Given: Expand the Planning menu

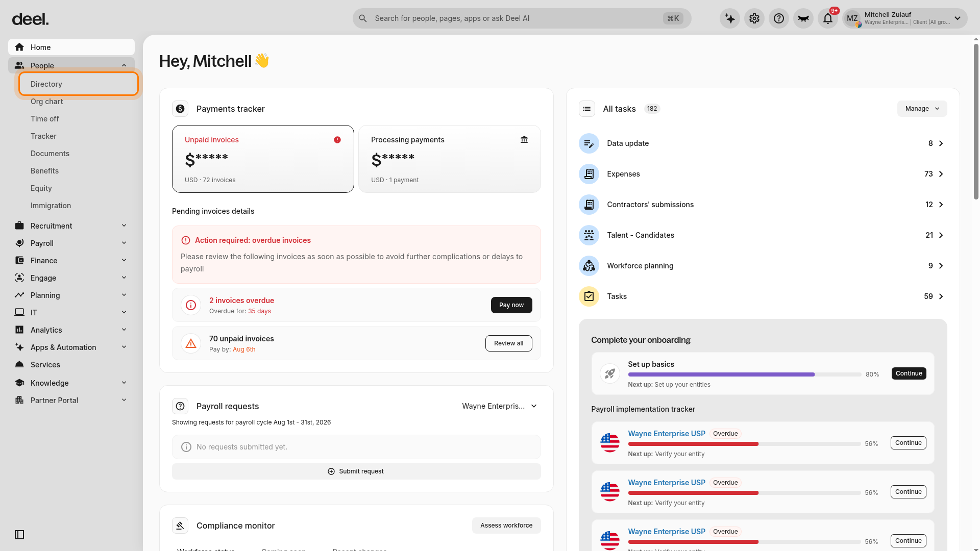Looking at the screenshot, I should [124, 295].
